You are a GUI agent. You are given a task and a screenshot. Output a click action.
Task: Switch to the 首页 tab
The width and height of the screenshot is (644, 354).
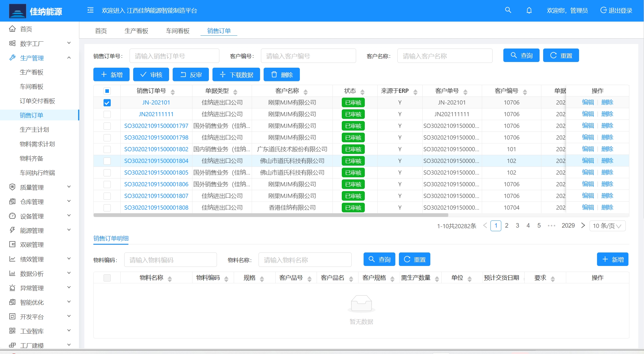click(101, 31)
